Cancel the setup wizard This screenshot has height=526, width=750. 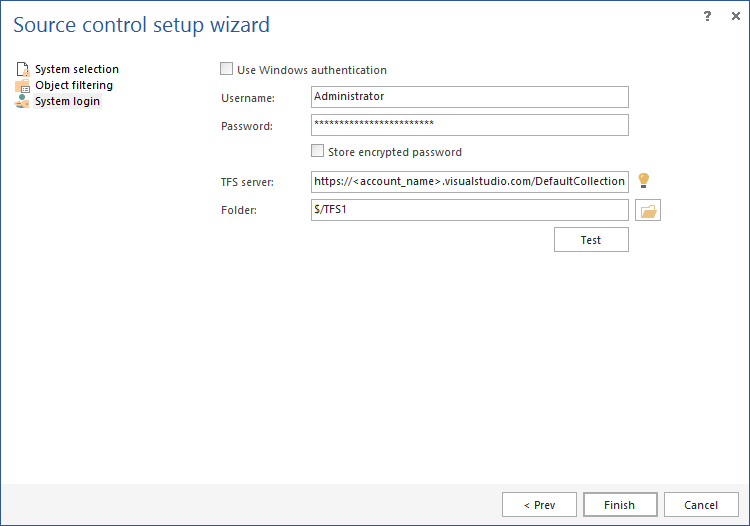[x=701, y=505]
